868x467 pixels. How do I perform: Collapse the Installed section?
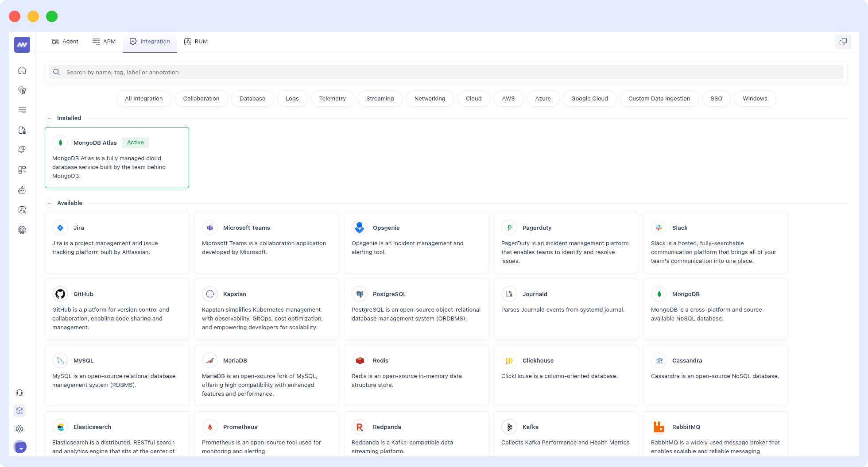click(x=49, y=118)
